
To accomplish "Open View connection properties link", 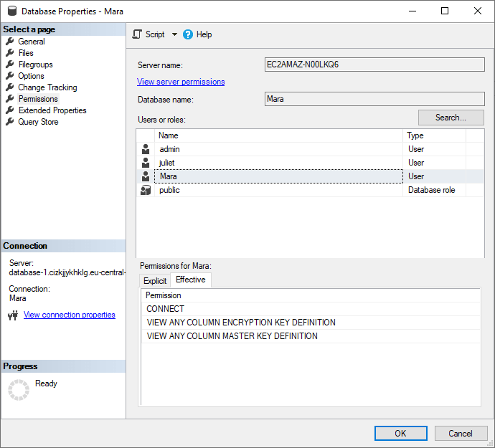I will [70, 315].
